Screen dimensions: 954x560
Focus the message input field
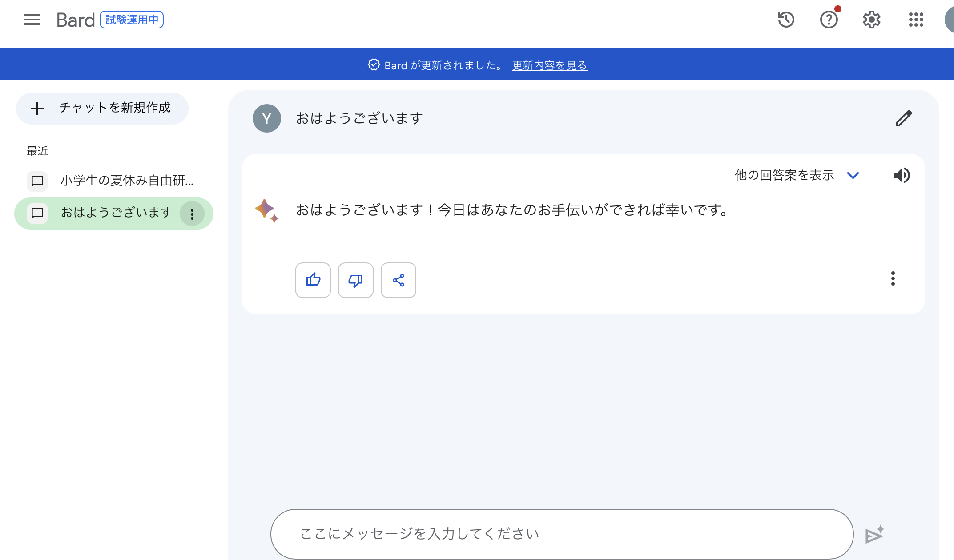(561, 534)
